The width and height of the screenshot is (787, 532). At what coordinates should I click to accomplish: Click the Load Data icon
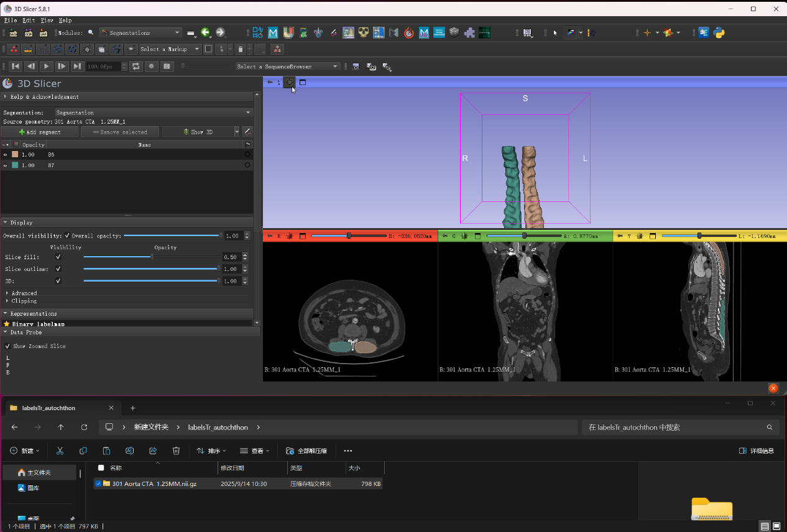click(12, 33)
